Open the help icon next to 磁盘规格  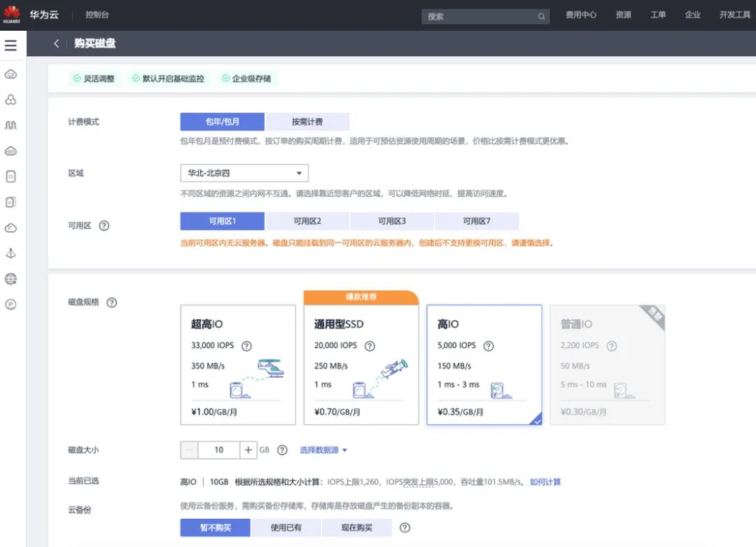coord(112,303)
